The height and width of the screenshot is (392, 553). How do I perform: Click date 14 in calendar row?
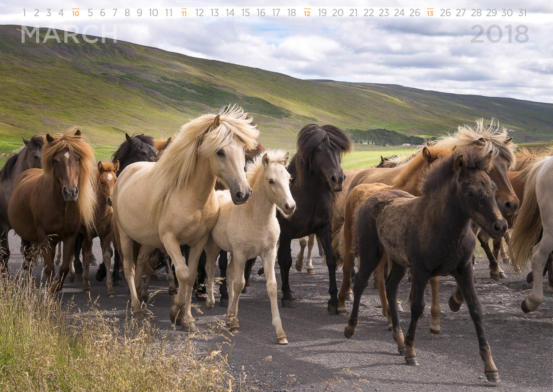pyautogui.click(x=230, y=13)
